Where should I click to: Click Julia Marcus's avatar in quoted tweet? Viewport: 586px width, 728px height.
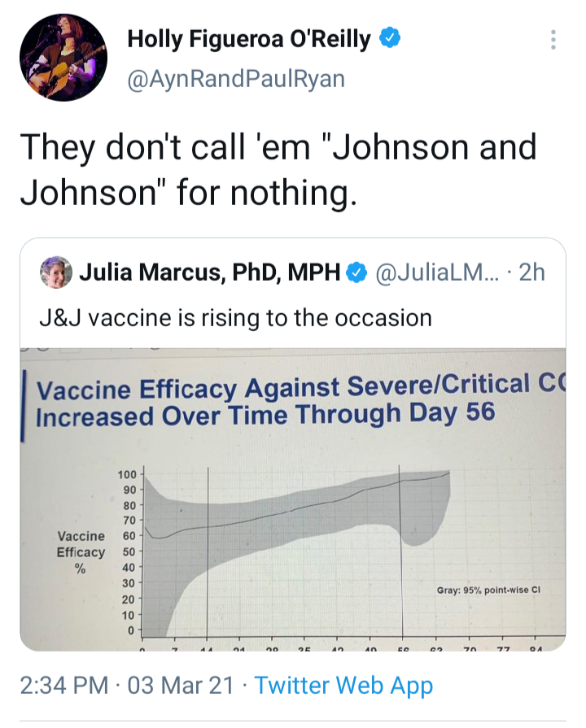55,272
